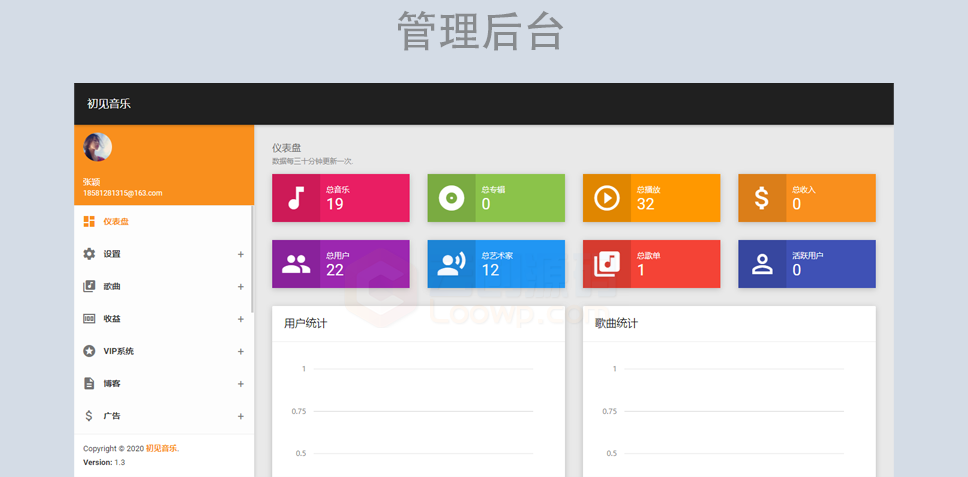968x477 pixels.
Task: Click the dollar icon on 总收入 card
Action: 762,198
